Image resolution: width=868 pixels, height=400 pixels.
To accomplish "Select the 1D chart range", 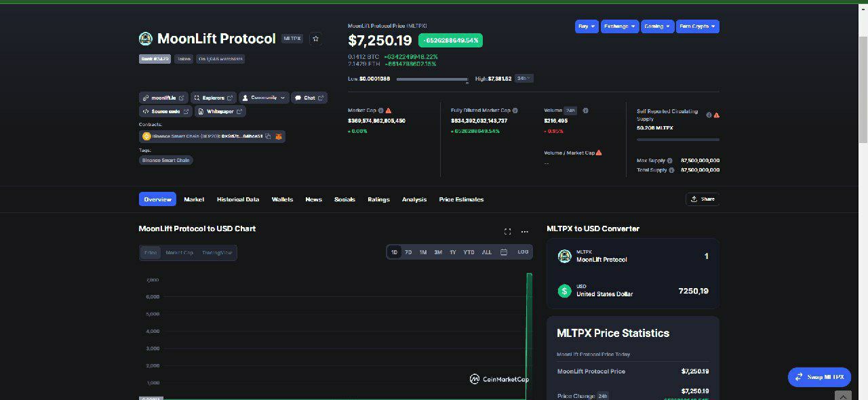I will [394, 252].
